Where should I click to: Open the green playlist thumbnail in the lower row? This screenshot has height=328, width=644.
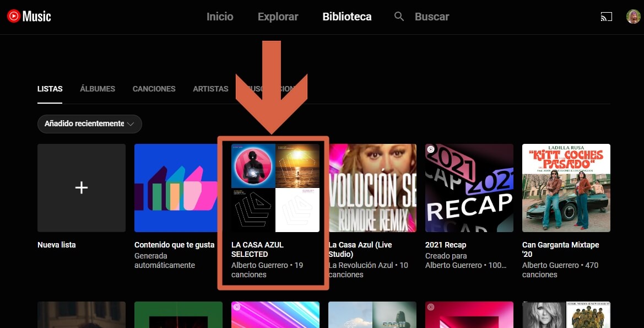click(x=178, y=315)
